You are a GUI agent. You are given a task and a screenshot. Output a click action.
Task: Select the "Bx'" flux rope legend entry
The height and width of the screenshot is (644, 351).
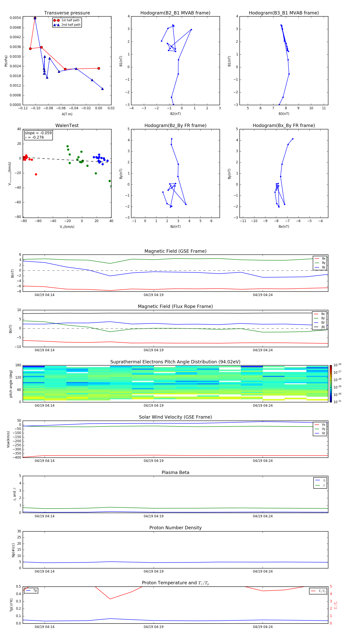320,314
